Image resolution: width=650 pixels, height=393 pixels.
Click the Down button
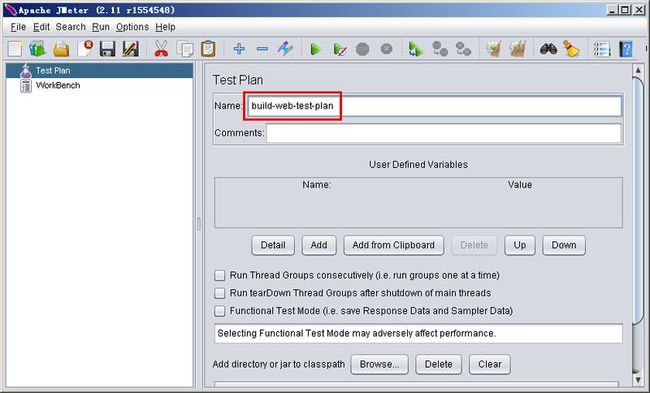pos(564,245)
